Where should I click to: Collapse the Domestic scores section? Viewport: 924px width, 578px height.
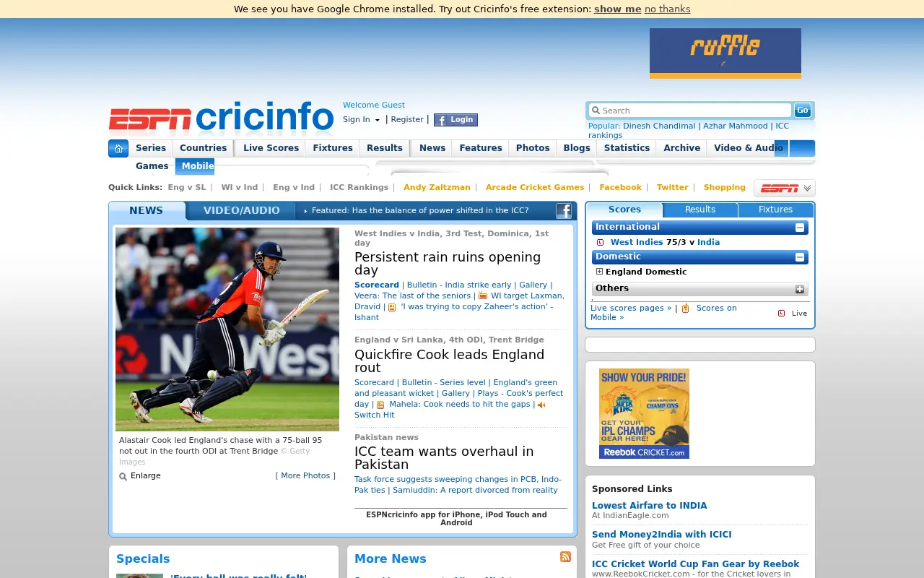800,257
